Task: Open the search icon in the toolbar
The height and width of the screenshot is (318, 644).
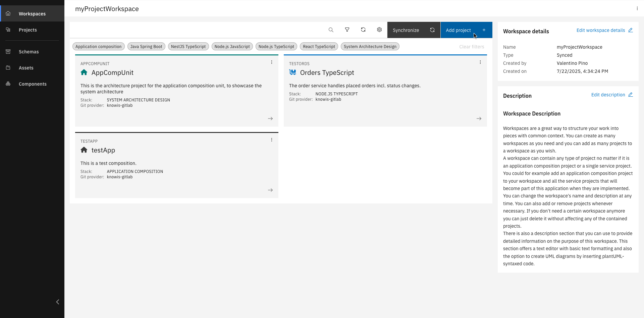Action: [x=331, y=30]
